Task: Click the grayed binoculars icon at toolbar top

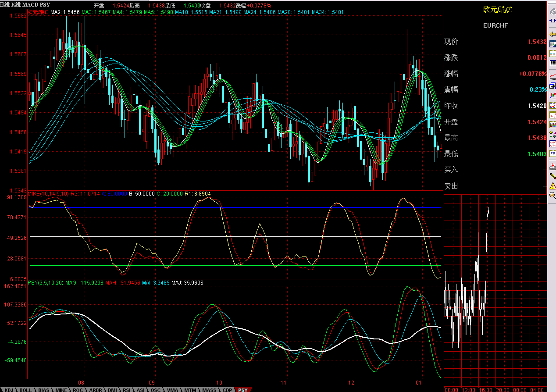Action: pos(553,11)
